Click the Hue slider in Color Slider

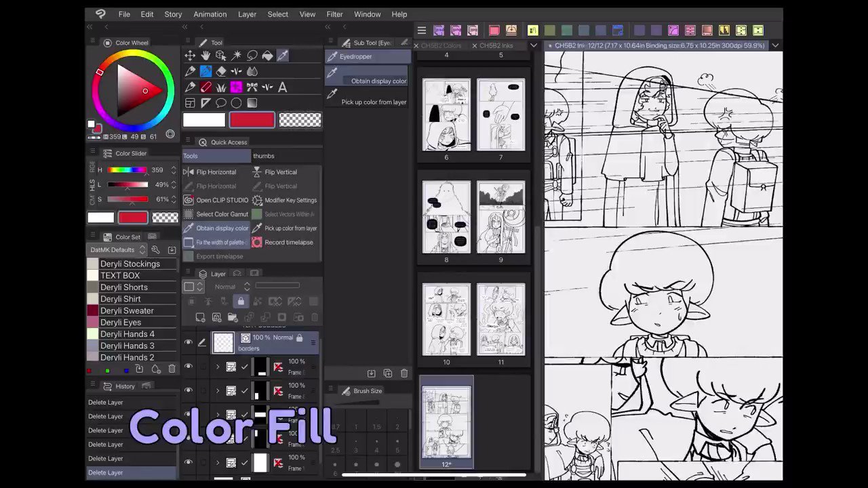(127, 170)
